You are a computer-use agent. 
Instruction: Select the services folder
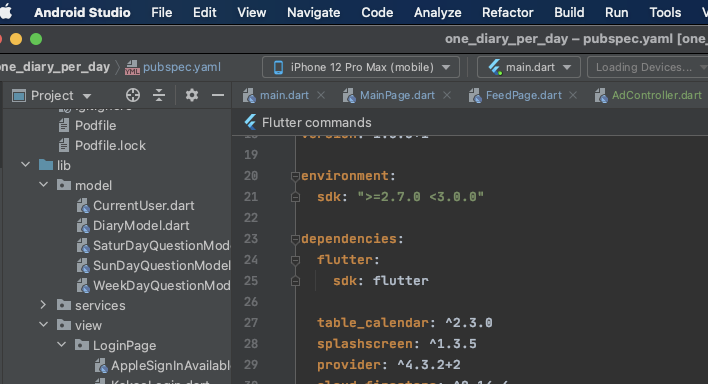100,305
